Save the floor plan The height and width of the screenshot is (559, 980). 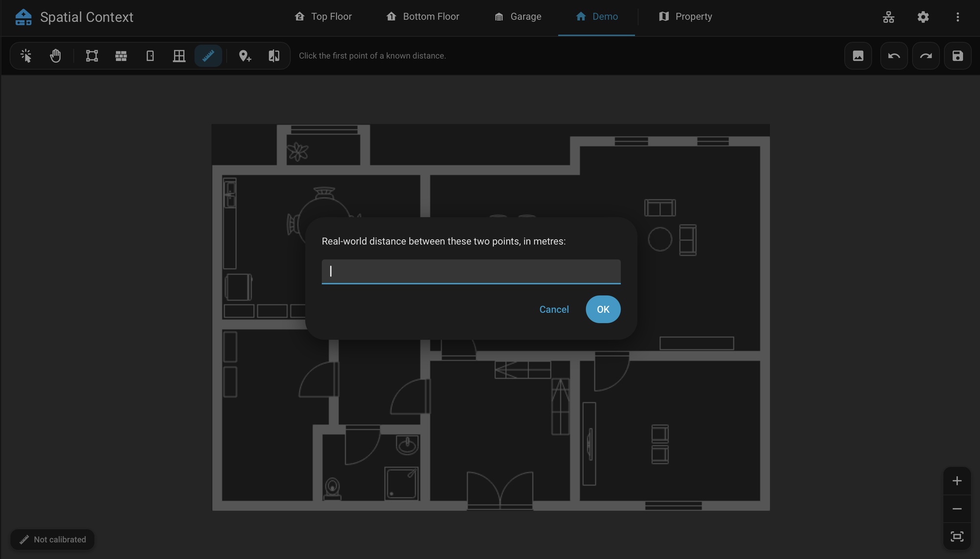tap(957, 56)
